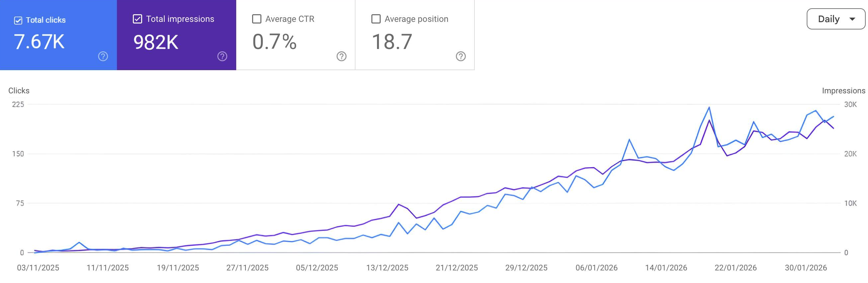Click the 0.7% average CTR value

click(274, 42)
